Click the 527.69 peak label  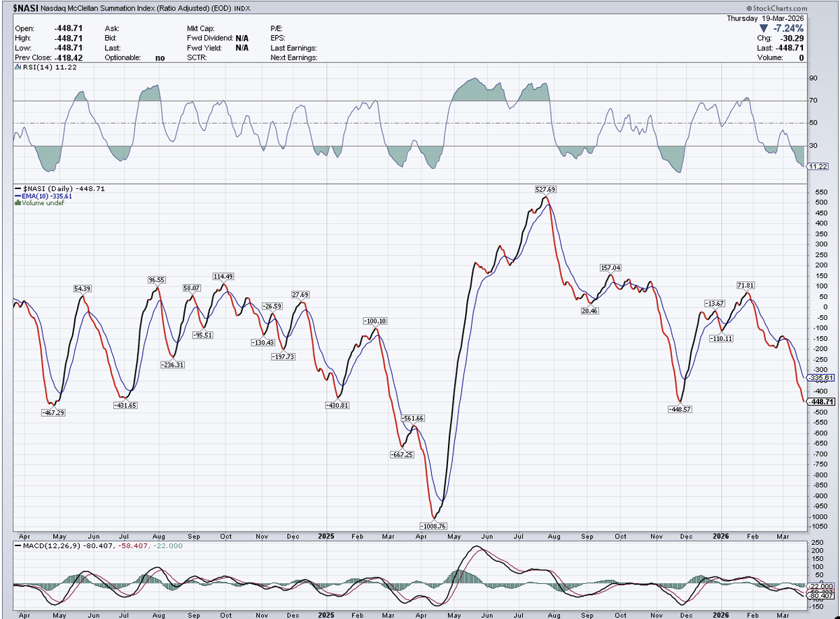tap(545, 189)
